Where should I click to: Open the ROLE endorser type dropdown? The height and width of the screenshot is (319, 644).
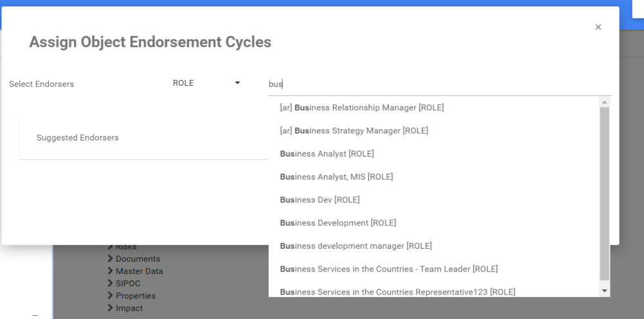pos(206,83)
